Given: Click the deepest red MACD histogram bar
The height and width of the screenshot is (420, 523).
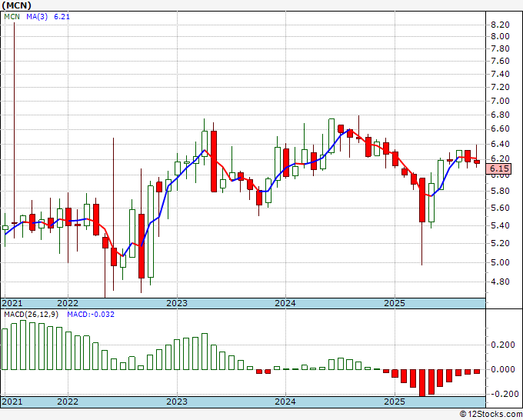Looking at the screenshot, I should click(422, 382).
